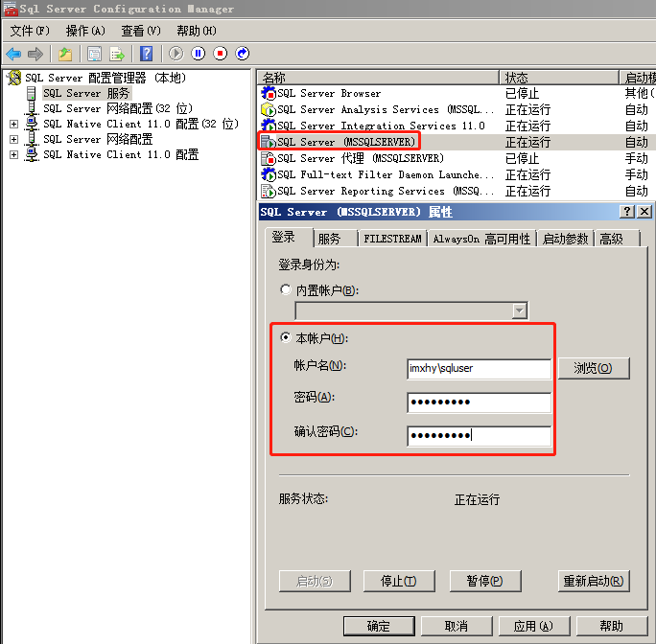The image size is (656, 644).
Task: Click the SQL Server 网络配置(32 位) node icon
Action: (32, 108)
